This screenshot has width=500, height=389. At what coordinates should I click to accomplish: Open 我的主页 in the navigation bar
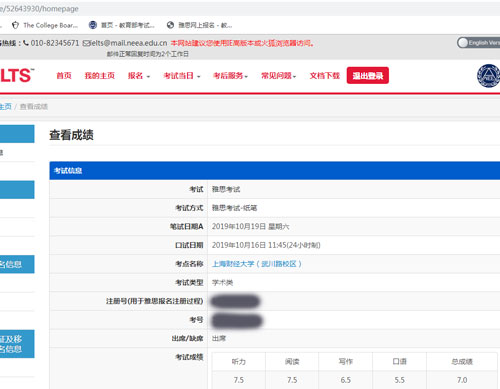[100, 76]
